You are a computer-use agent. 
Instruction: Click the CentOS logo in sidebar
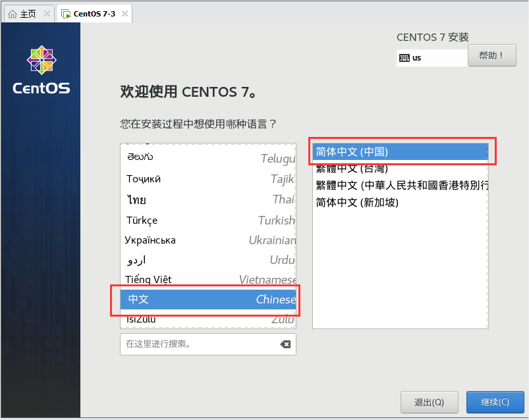[42, 70]
